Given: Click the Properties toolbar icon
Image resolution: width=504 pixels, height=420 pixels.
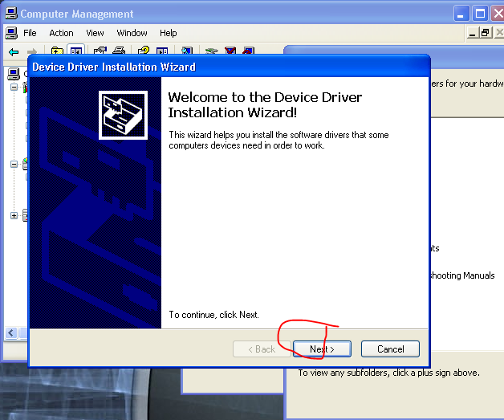Looking at the screenshot, I should point(100,51).
